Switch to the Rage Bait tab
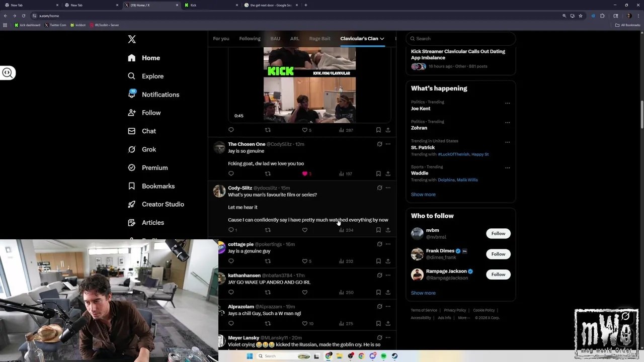The image size is (644, 362). 319,39
